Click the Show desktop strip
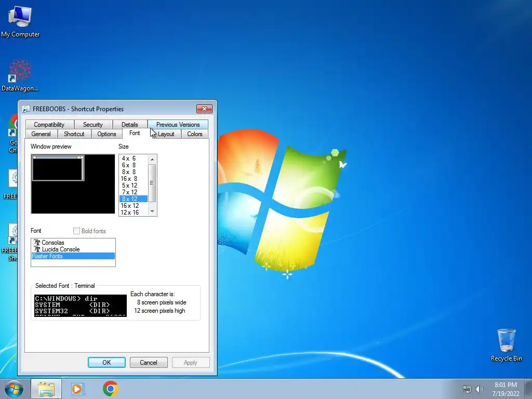Screen dimensions: 532x399 point(529,389)
